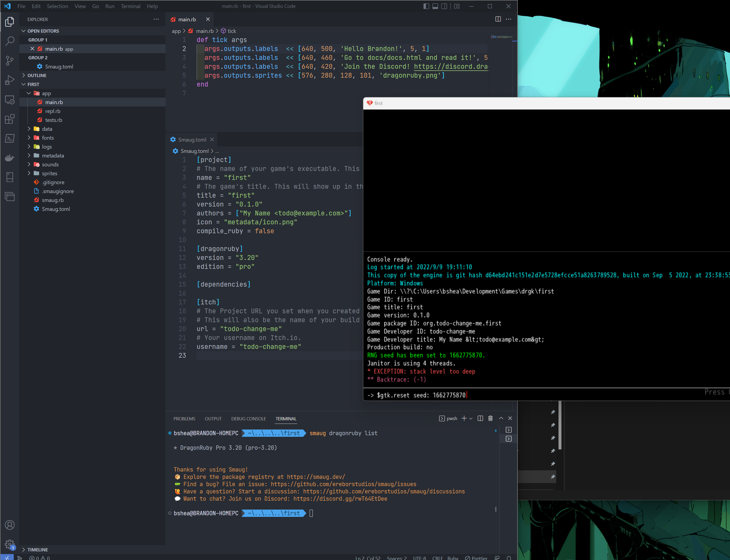Viewport: 730px width, 560px height.
Task: Open the Run and Debug view
Action: click(10, 80)
